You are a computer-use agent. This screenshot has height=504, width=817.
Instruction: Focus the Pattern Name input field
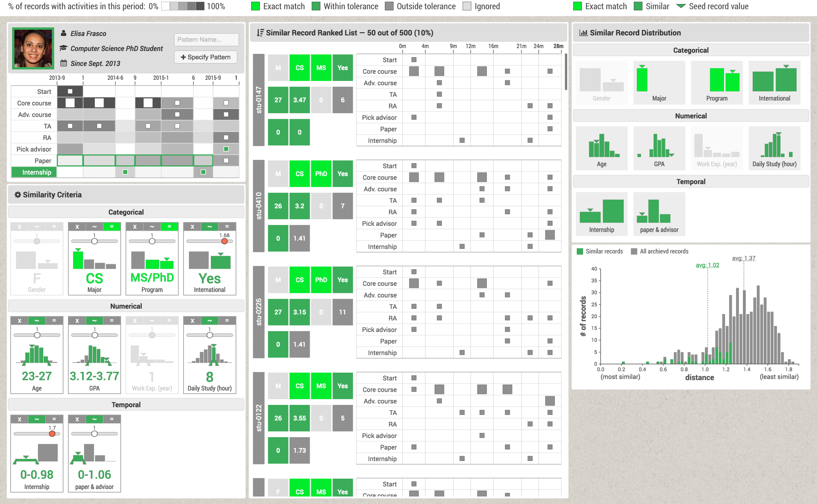tap(206, 39)
